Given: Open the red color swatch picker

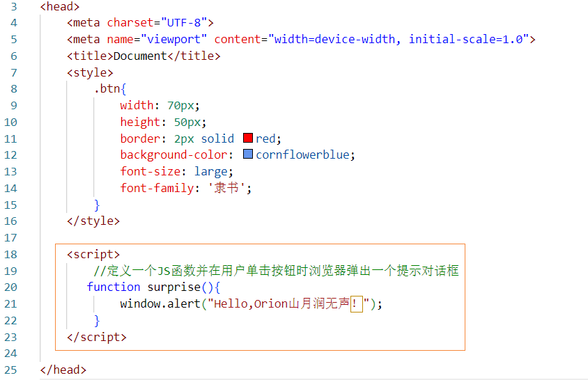Looking at the screenshot, I should (248, 138).
